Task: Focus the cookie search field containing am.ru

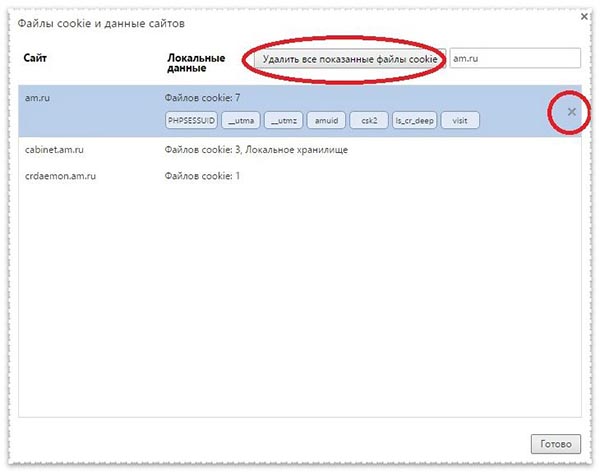Action: tap(515, 58)
